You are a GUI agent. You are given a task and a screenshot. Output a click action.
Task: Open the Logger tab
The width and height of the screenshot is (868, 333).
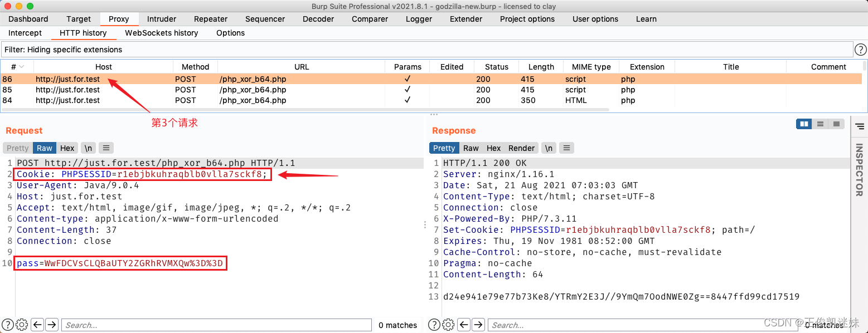point(419,19)
